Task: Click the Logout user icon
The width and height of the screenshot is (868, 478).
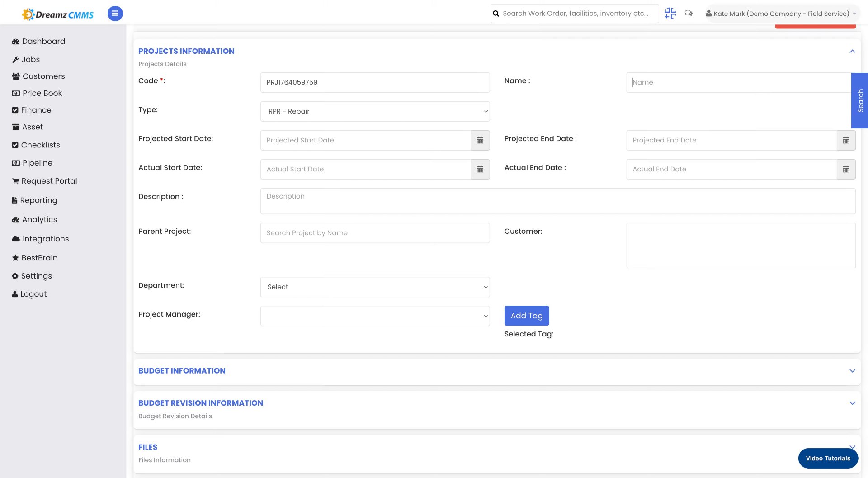Action: (15, 294)
